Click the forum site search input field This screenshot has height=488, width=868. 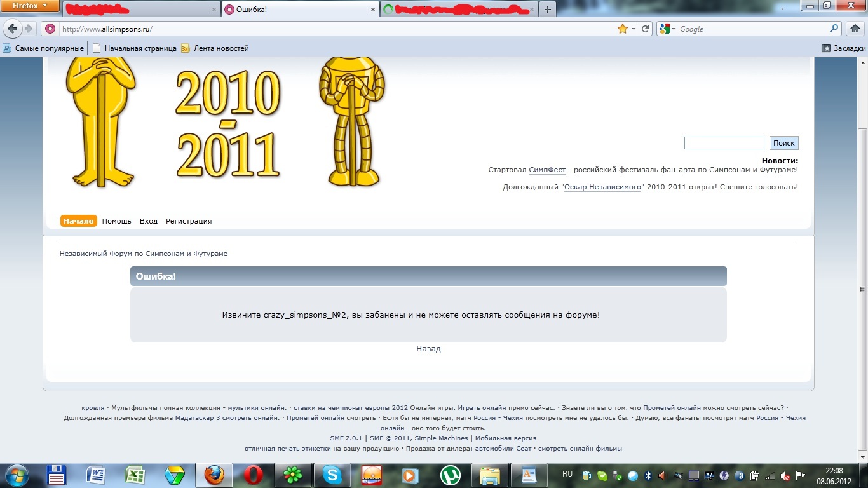pos(724,143)
